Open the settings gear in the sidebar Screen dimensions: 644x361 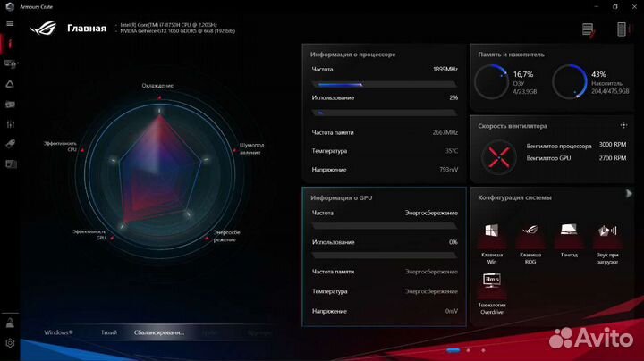[10, 342]
